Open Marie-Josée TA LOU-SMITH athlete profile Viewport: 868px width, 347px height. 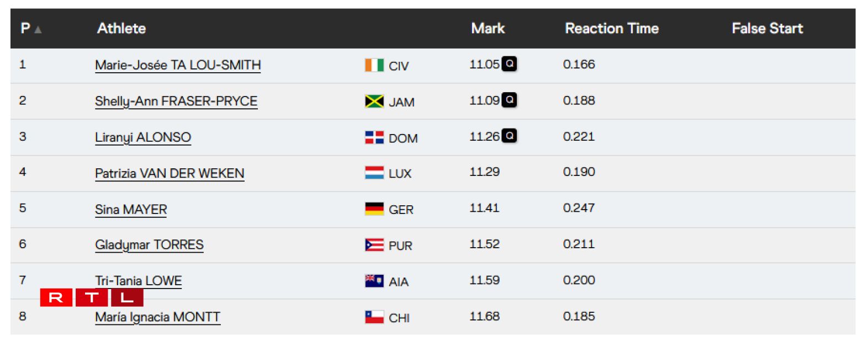tap(178, 65)
